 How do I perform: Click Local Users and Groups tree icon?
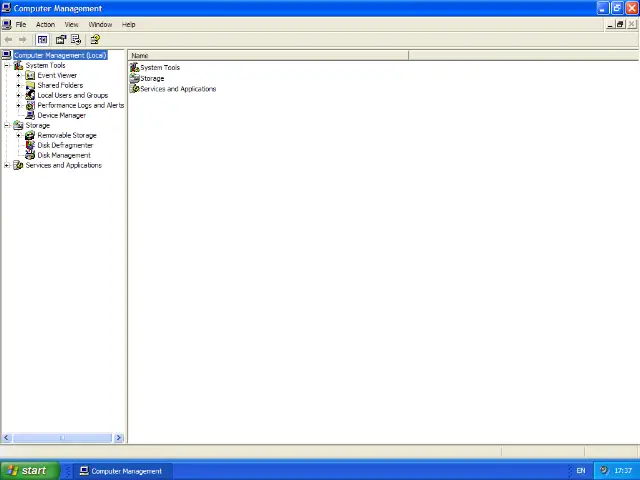[x=30, y=96]
